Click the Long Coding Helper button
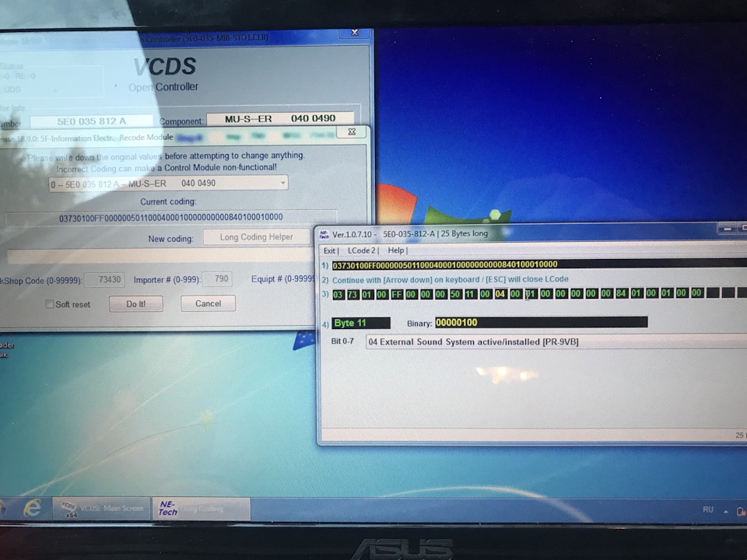The image size is (747, 560). click(x=256, y=237)
